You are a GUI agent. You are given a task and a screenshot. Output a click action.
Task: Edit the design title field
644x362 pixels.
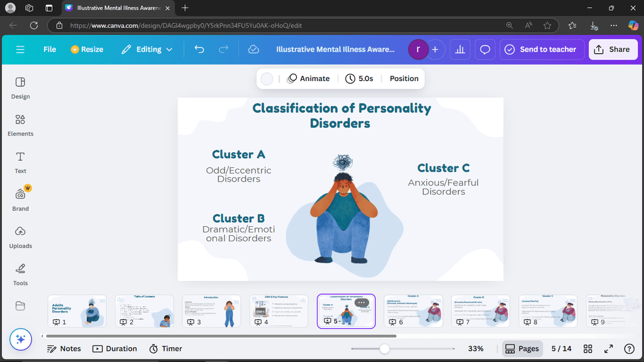pyautogui.click(x=335, y=49)
